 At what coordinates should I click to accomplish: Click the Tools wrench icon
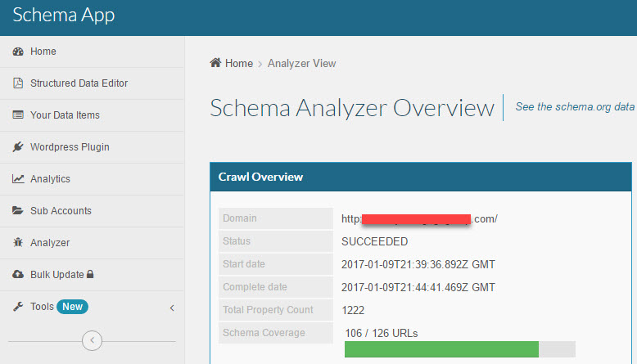pos(18,307)
